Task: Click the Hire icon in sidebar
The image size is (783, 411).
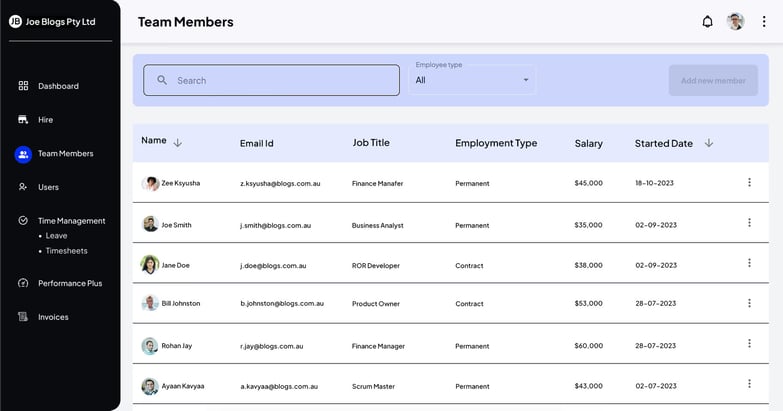Action: point(23,120)
